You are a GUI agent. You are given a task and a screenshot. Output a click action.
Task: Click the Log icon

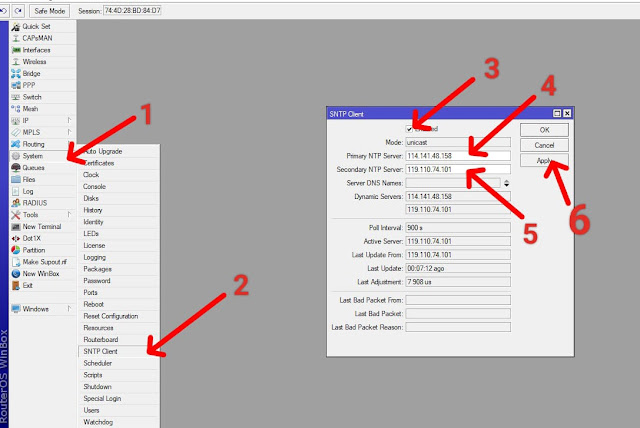pos(16,191)
